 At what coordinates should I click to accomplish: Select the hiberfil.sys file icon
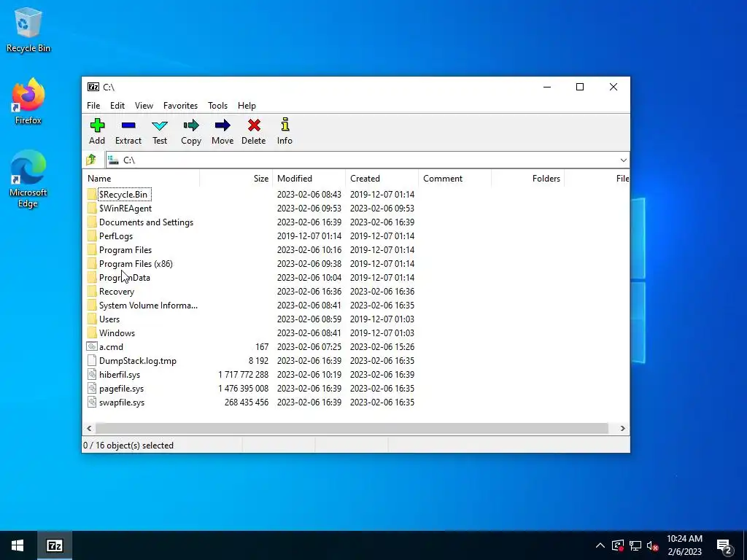click(92, 374)
